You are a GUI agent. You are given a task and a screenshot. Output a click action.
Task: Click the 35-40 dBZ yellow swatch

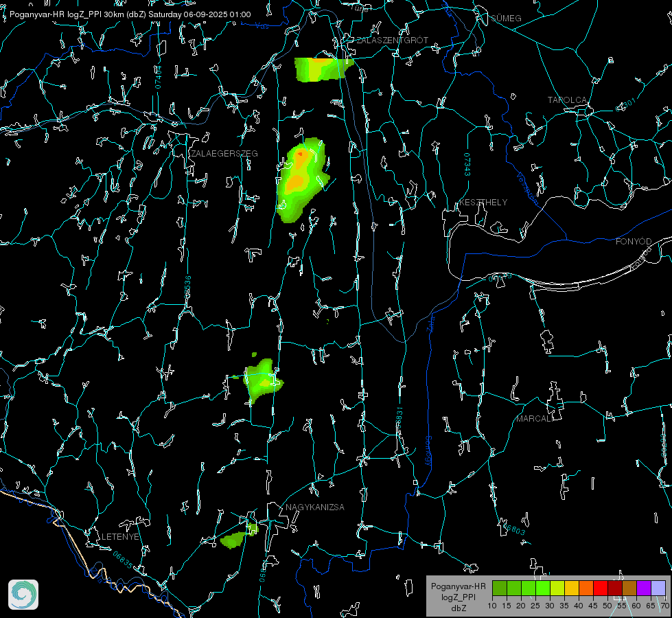(x=572, y=588)
